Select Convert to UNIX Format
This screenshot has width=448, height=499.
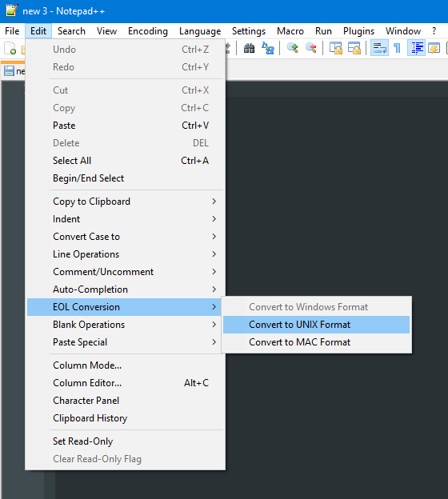pos(316,325)
